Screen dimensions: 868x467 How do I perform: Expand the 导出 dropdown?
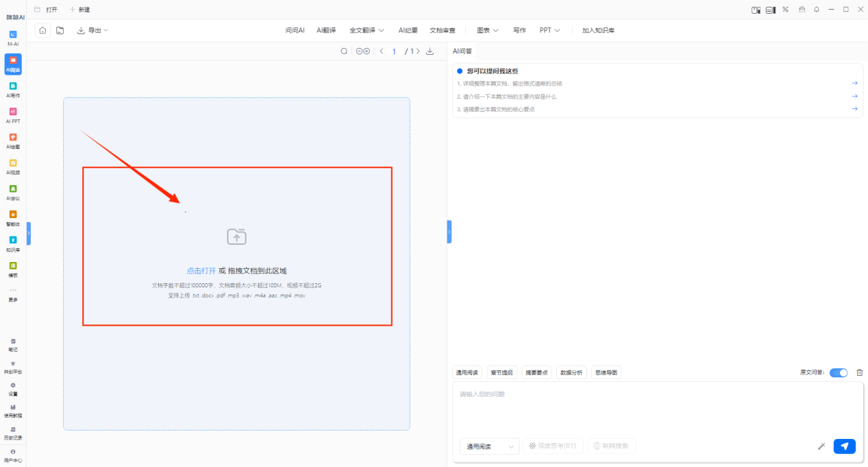pyautogui.click(x=92, y=30)
